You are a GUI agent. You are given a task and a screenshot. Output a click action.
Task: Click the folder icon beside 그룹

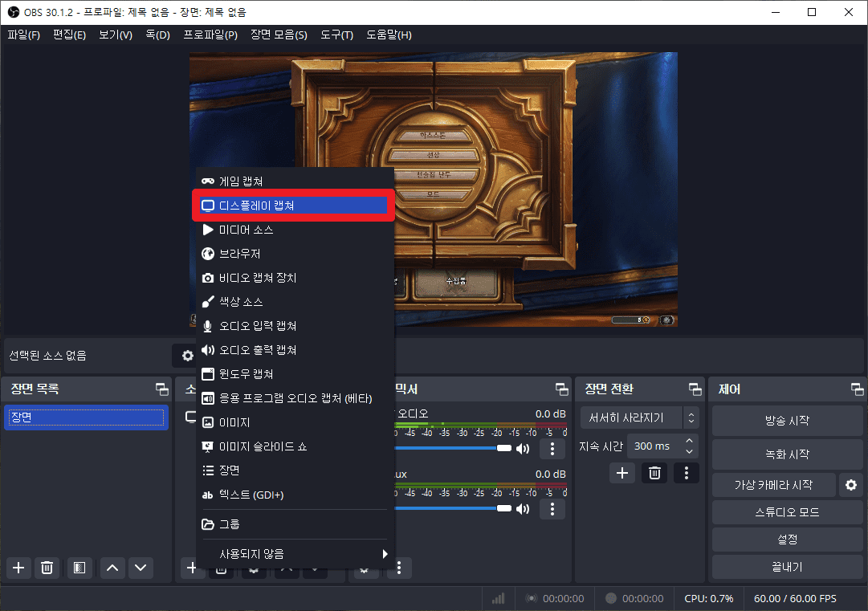click(208, 524)
